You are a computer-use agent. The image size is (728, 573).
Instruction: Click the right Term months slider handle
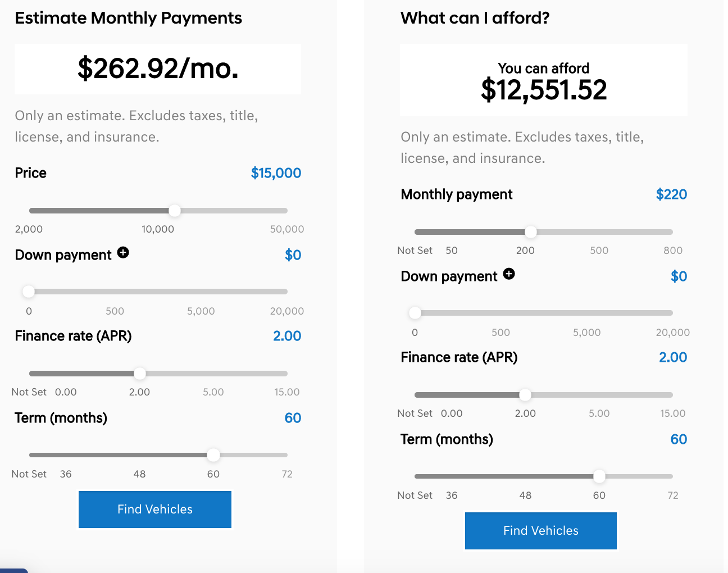(599, 476)
